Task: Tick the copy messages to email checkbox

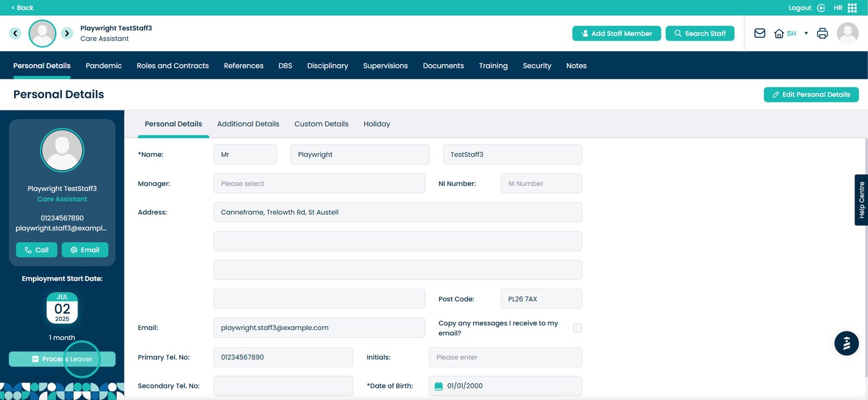Action: 578,328
